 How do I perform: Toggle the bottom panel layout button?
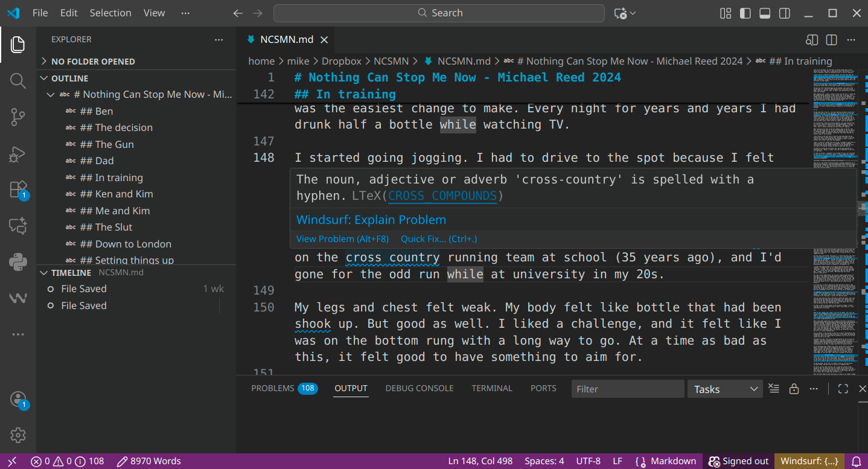(x=765, y=13)
